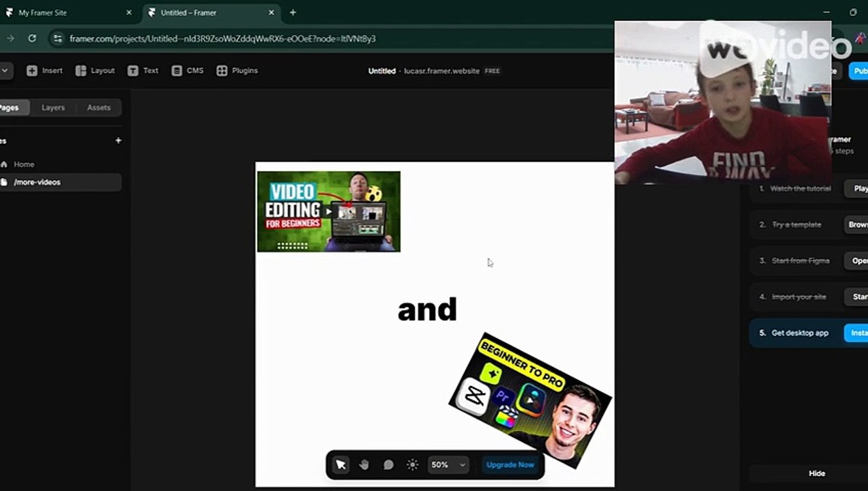Select the Home page
Viewport: 868px width, 491px height.
coord(60,164)
